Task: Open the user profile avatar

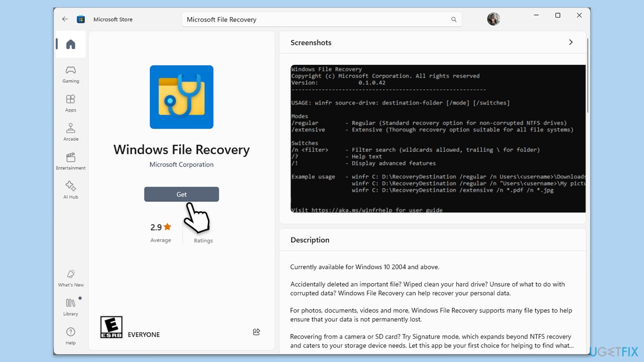Action: (x=494, y=19)
